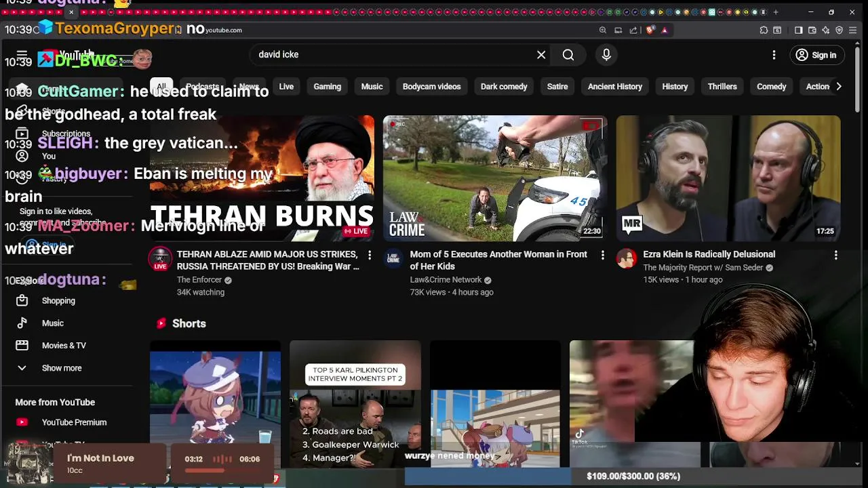Clear the search box with the X icon

(541, 55)
